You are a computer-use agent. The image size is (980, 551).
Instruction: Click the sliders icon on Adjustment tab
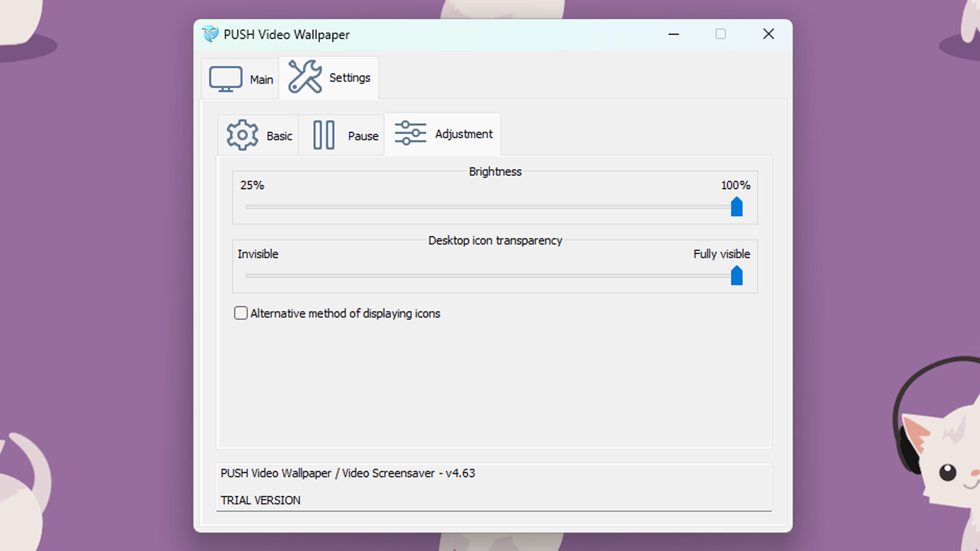[x=410, y=133]
